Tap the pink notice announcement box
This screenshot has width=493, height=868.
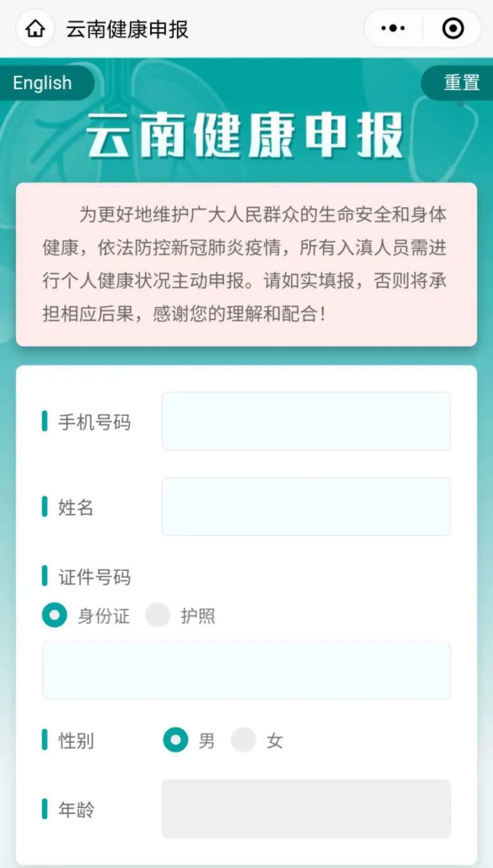[246, 264]
